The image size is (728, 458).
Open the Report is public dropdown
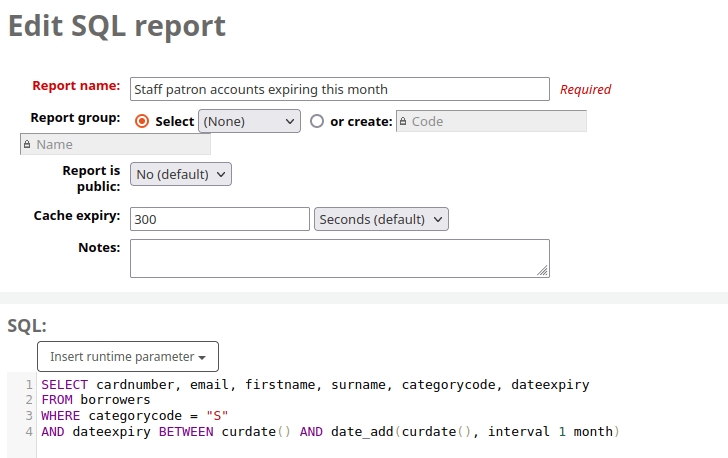click(181, 174)
